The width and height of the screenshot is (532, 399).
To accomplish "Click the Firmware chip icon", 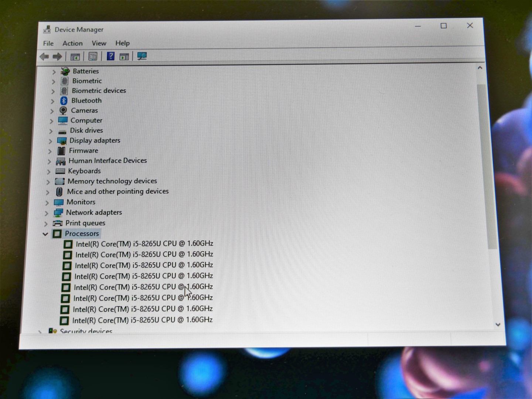I will [x=61, y=151].
